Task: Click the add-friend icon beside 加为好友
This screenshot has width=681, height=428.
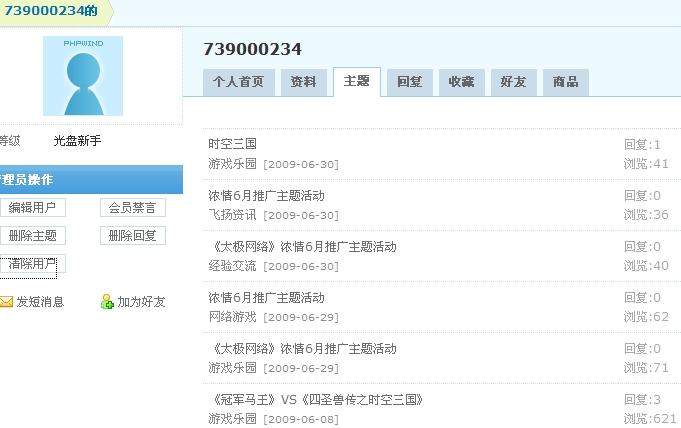Action: [x=107, y=302]
